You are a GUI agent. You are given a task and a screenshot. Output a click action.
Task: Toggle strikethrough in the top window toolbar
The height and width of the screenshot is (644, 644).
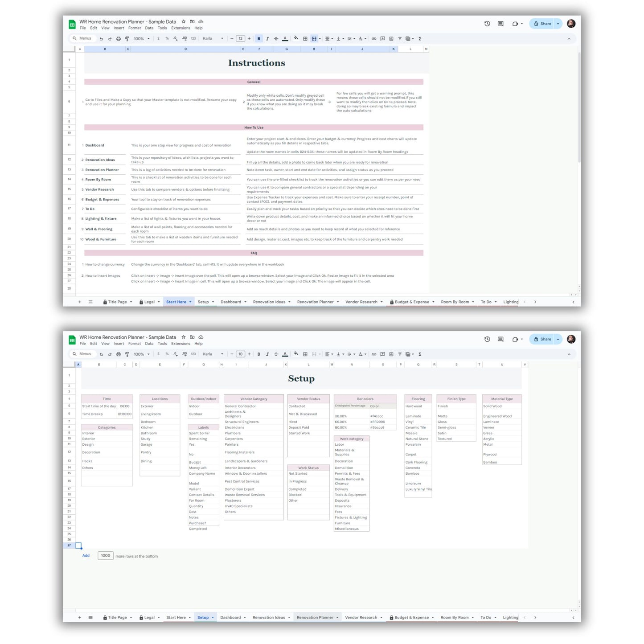(276, 39)
